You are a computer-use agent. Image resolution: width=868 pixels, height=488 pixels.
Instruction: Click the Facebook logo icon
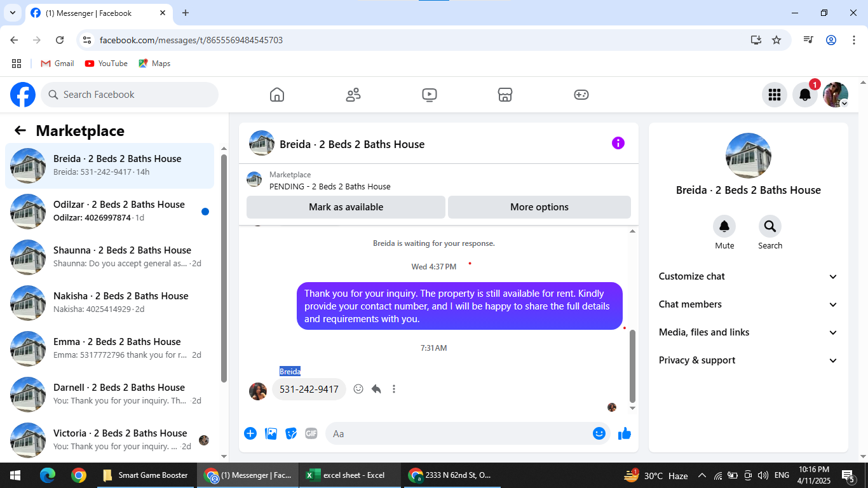click(x=23, y=95)
